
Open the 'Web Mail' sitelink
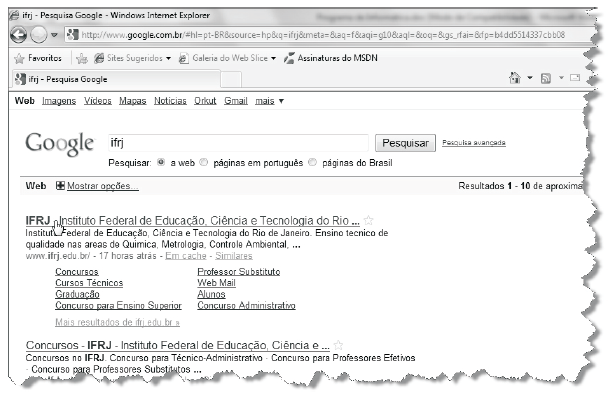tap(217, 283)
